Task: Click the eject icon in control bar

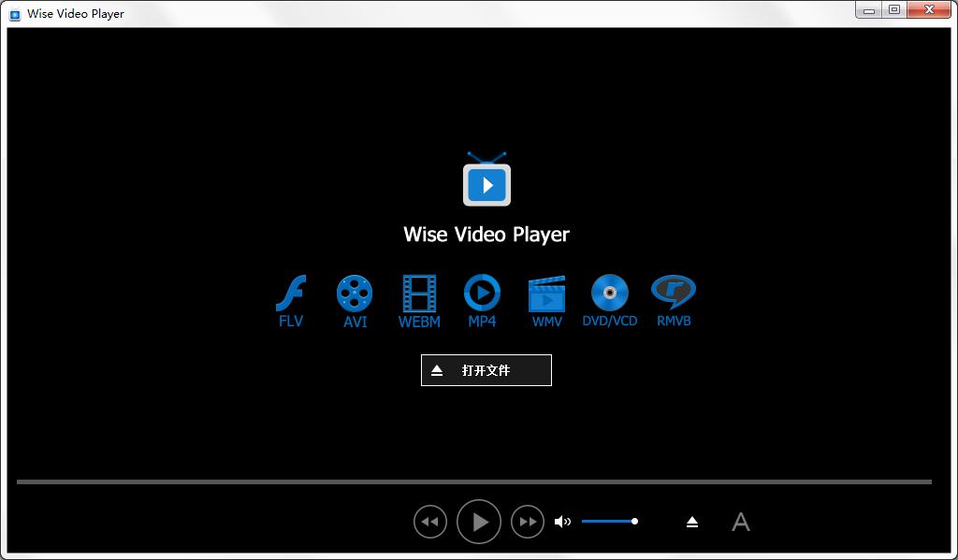Action: tap(692, 522)
